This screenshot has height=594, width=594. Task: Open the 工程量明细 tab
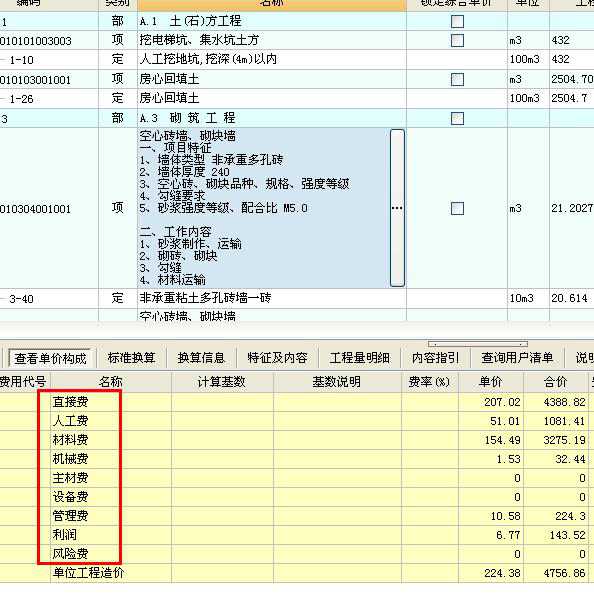(x=360, y=358)
